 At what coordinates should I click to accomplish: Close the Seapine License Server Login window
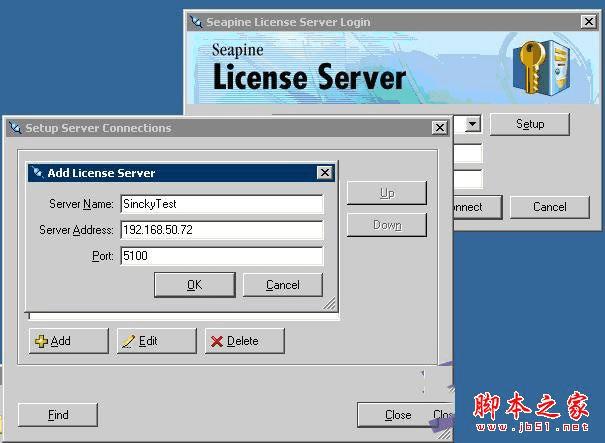(x=589, y=22)
